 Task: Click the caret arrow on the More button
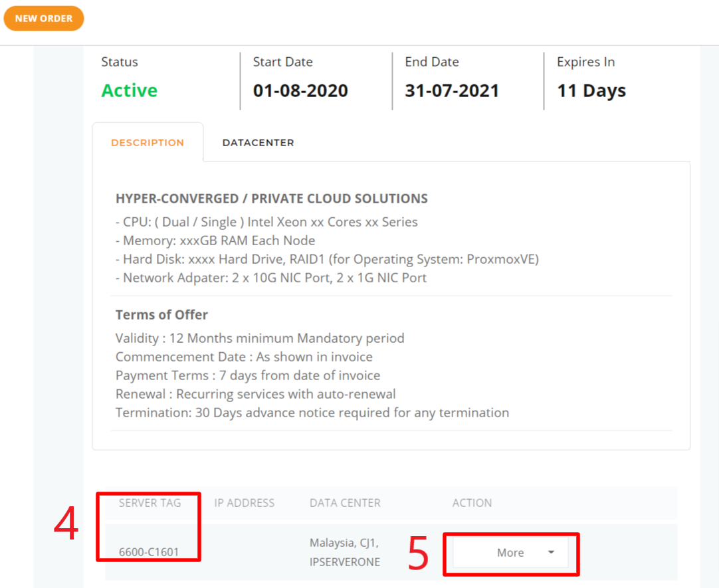point(549,552)
